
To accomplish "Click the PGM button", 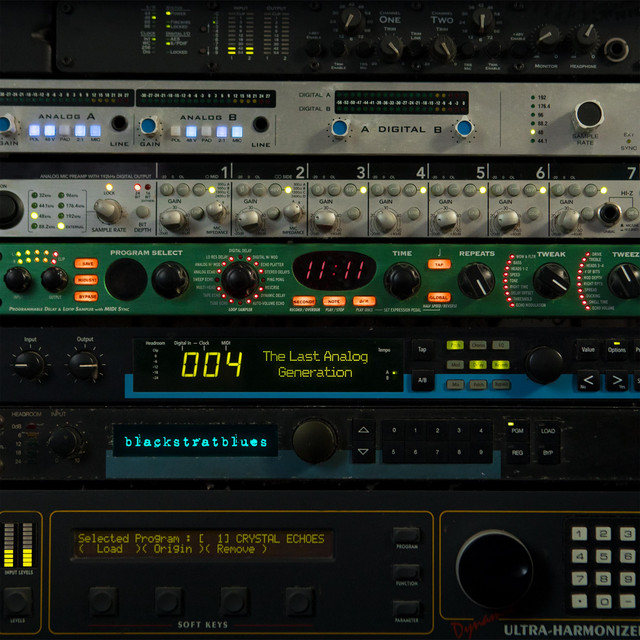I will pos(518,431).
